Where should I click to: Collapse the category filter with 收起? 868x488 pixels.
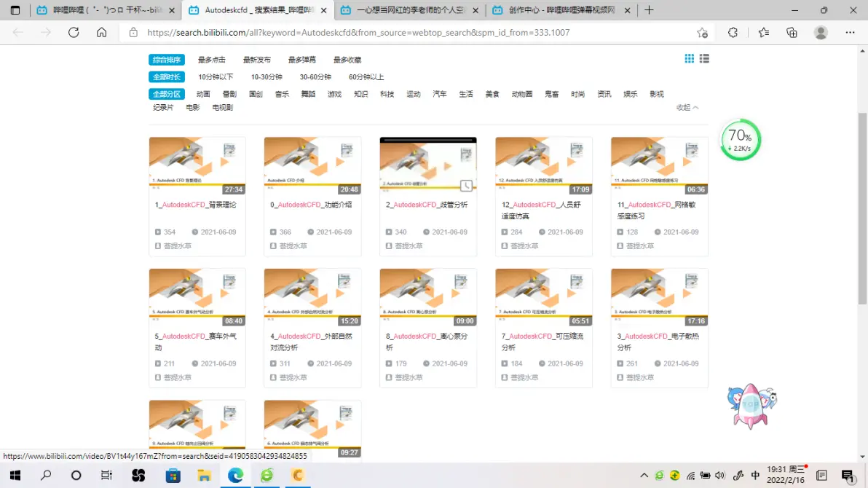pyautogui.click(x=687, y=108)
